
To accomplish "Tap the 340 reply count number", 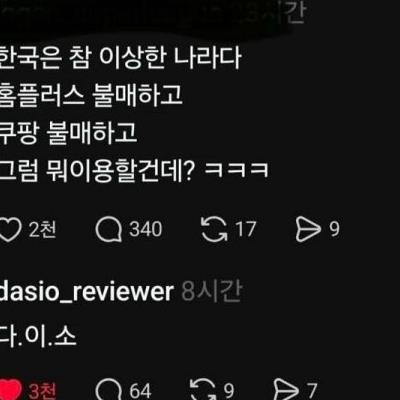I will (146, 229).
